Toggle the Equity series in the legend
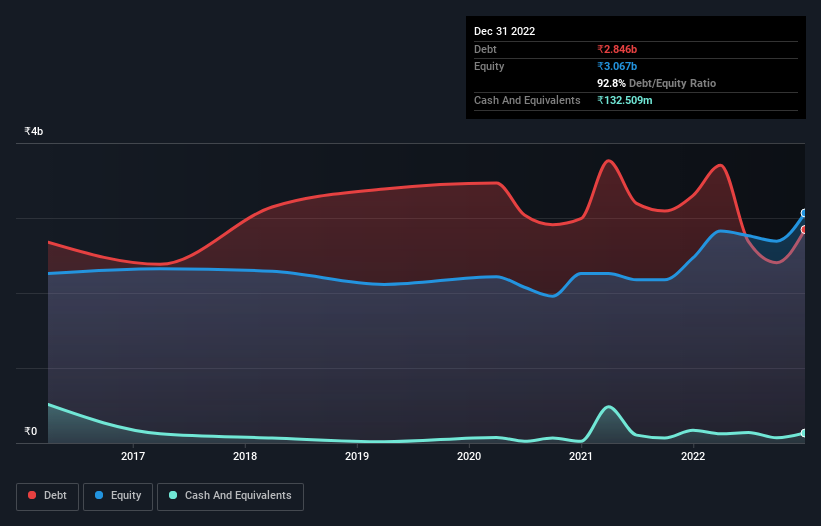This screenshot has height=526, width=821. click(x=118, y=496)
